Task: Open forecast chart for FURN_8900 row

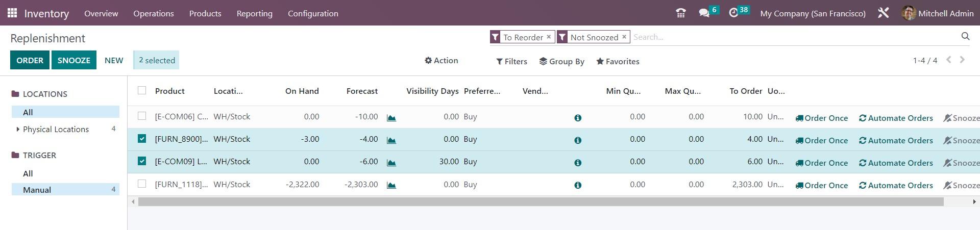Action: (x=391, y=140)
